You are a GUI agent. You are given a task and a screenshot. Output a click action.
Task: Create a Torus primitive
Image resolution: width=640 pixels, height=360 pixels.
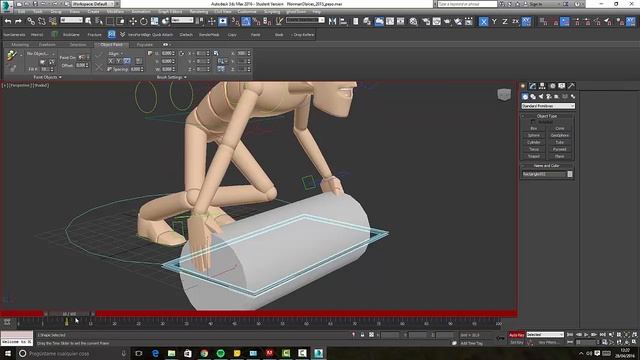[534, 149]
